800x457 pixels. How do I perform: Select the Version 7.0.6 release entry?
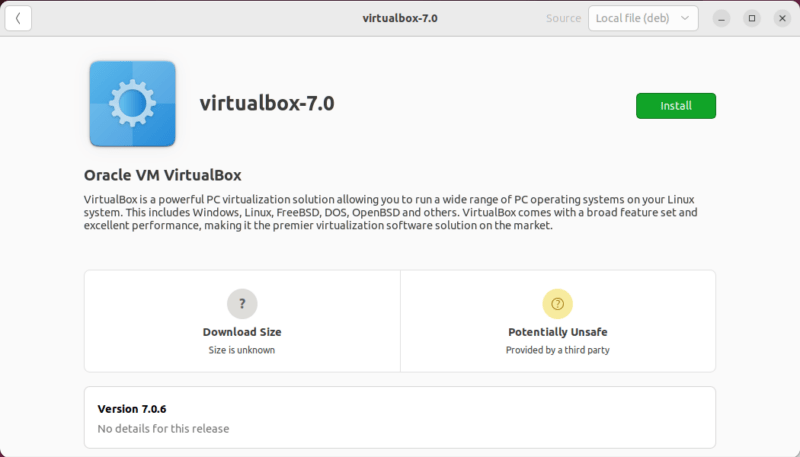[x=400, y=417]
